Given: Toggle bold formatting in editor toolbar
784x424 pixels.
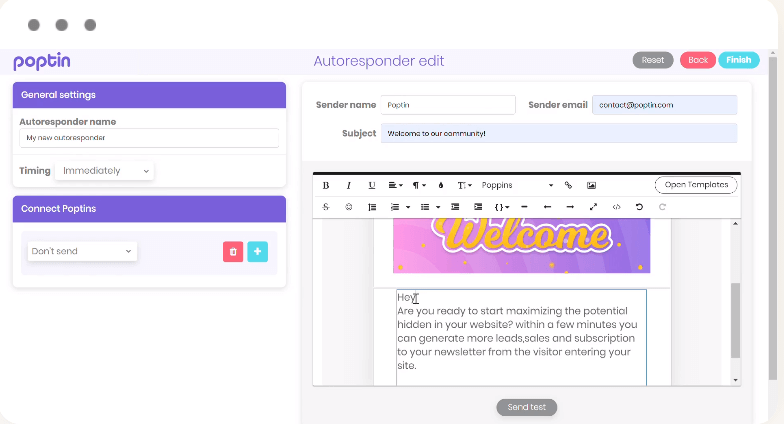Looking at the screenshot, I should pos(326,186).
